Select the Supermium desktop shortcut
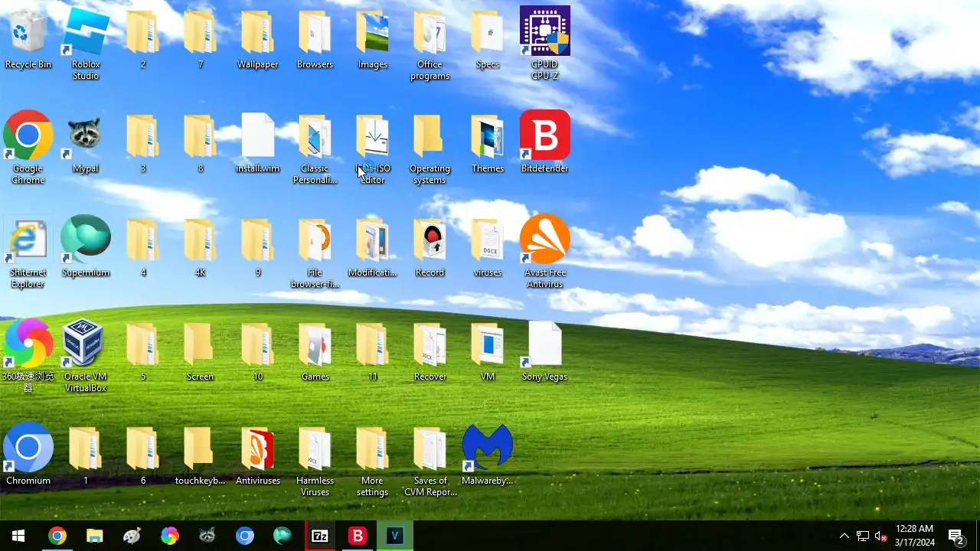The width and height of the screenshot is (980, 551). coord(86,246)
